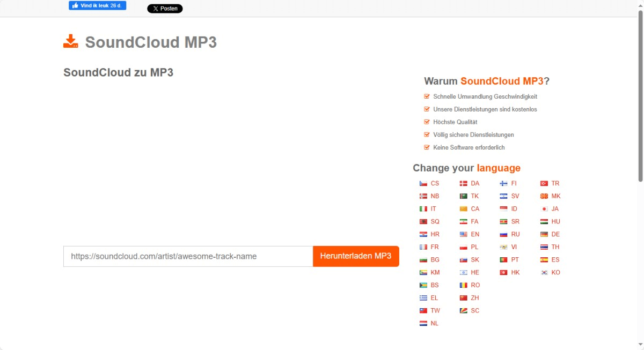Click the orange SoundCloud MP3 download logo icon
644x350 pixels.
pos(71,42)
